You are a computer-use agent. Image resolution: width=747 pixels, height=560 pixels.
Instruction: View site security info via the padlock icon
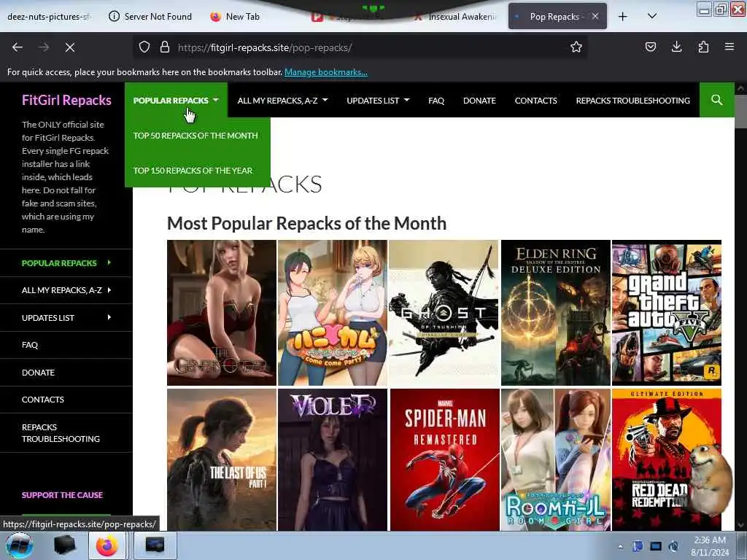point(165,47)
